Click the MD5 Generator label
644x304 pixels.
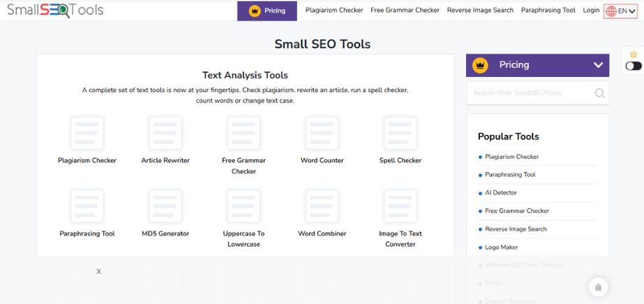(165, 233)
